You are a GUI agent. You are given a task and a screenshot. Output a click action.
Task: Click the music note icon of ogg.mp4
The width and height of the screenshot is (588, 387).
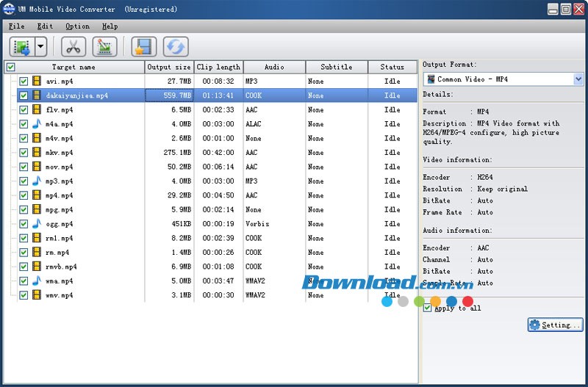[37, 224]
